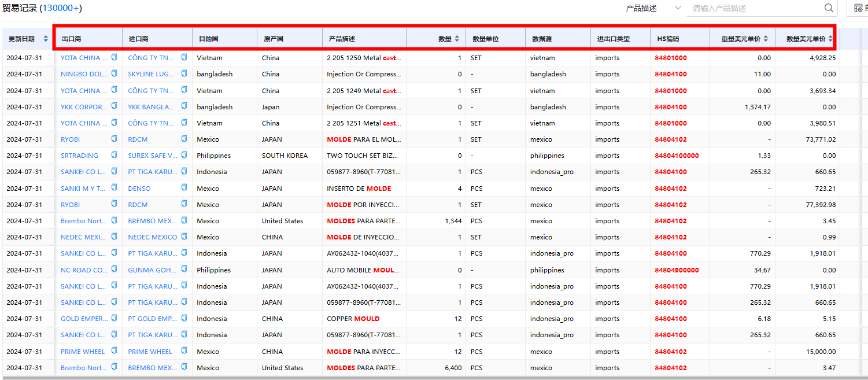868x380 pixels.
Task: Open HS code link 84804900000
Action: (677, 270)
